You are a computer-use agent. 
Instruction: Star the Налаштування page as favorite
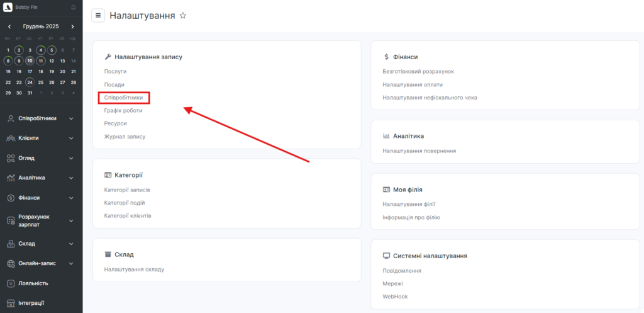183,16
